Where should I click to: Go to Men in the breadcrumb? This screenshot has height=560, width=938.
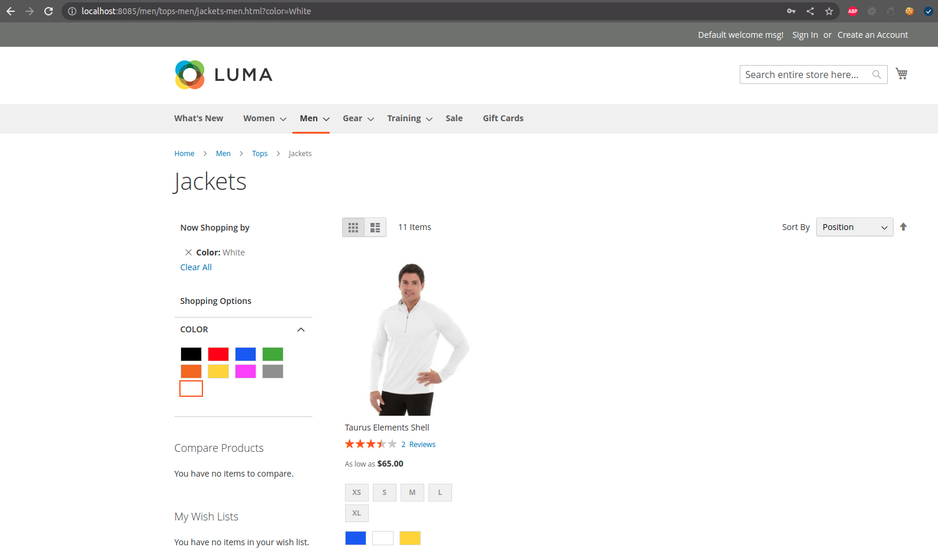223,154
